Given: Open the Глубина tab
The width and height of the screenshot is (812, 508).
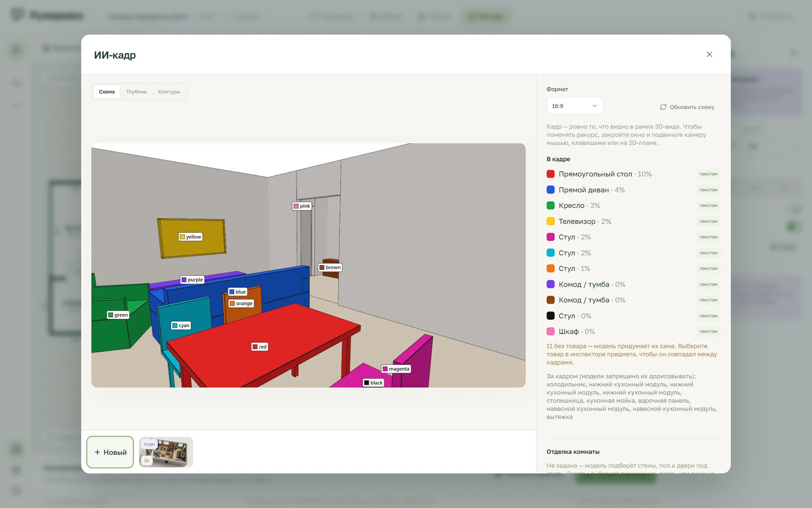Looking at the screenshot, I should (136, 92).
